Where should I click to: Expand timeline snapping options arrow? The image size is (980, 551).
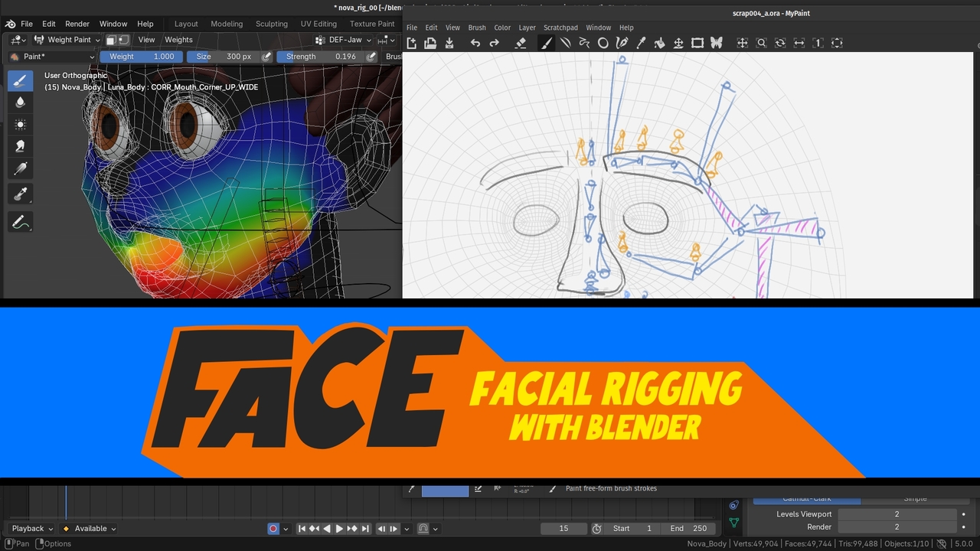(x=435, y=529)
